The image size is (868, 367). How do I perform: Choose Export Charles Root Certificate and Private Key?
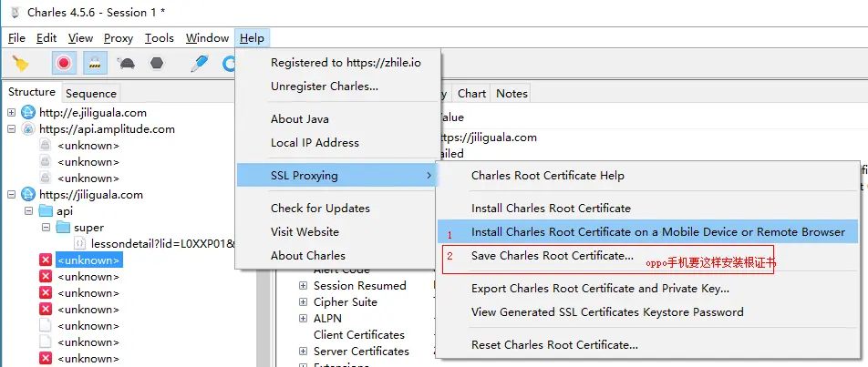click(x=600, y=289)
